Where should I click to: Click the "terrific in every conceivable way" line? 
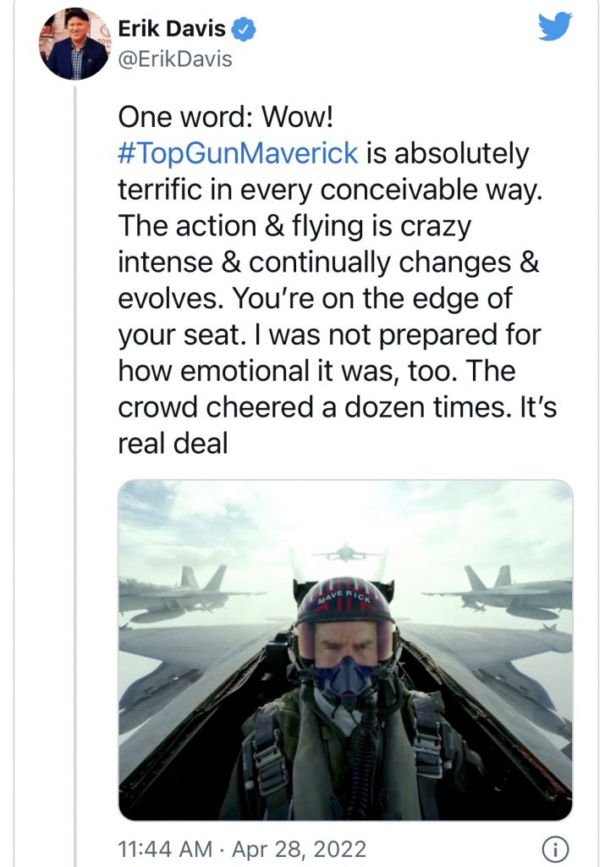pos(330,191)
